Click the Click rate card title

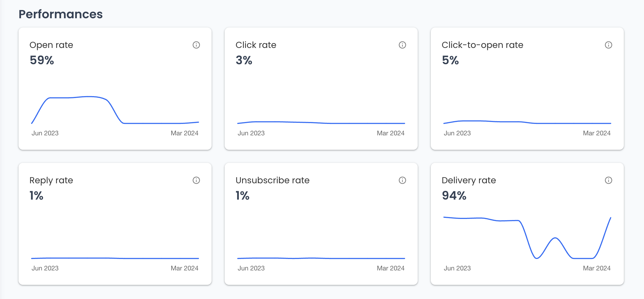tap(256, 45)
